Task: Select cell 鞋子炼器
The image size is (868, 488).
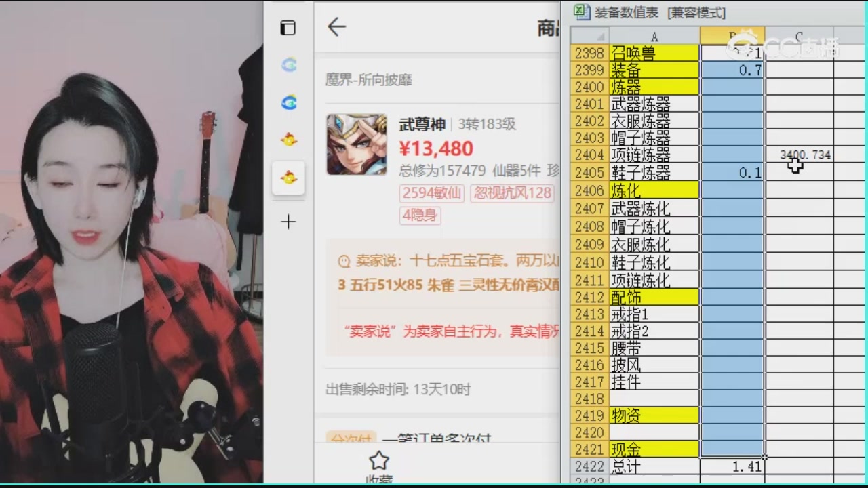Action: point(654,172)
